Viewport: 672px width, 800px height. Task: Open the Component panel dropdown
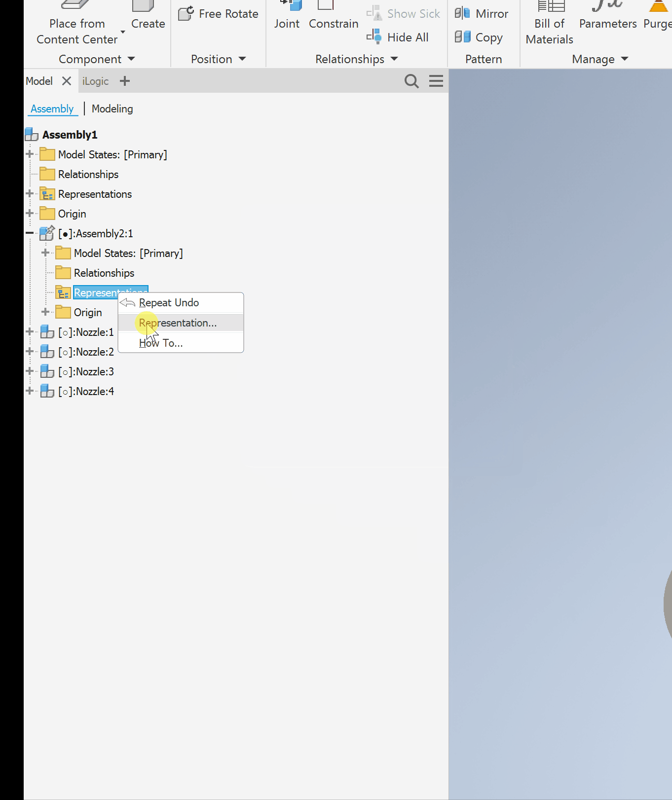pyautogui.click(x=131, y=59)
